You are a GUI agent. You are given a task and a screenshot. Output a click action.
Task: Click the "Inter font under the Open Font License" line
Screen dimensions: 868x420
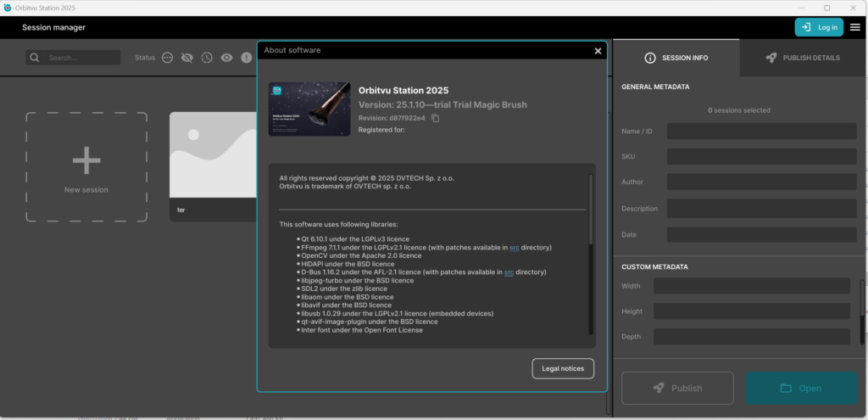coord(361,330)
